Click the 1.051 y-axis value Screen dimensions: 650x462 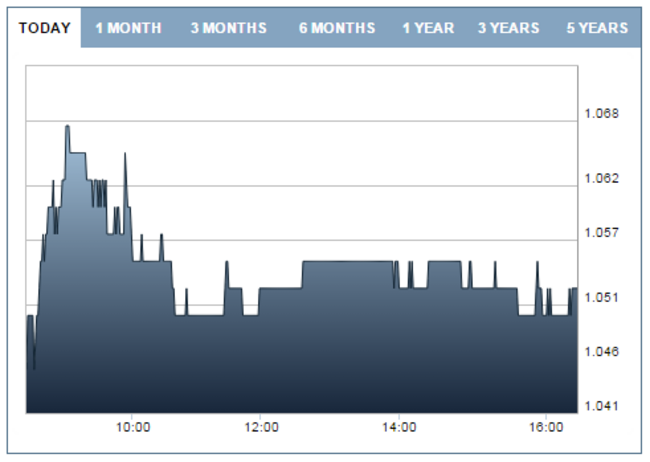tap(602, 298)
